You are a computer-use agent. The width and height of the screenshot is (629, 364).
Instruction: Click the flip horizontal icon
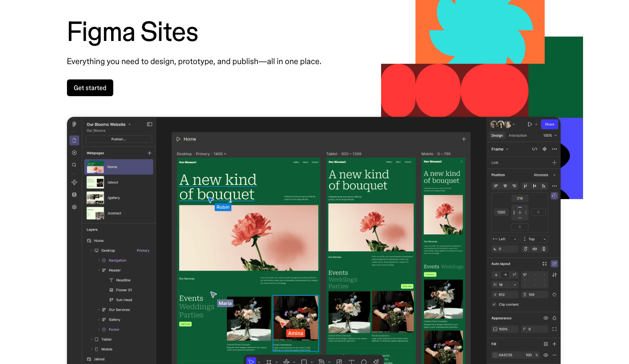(x=535, y=249)
